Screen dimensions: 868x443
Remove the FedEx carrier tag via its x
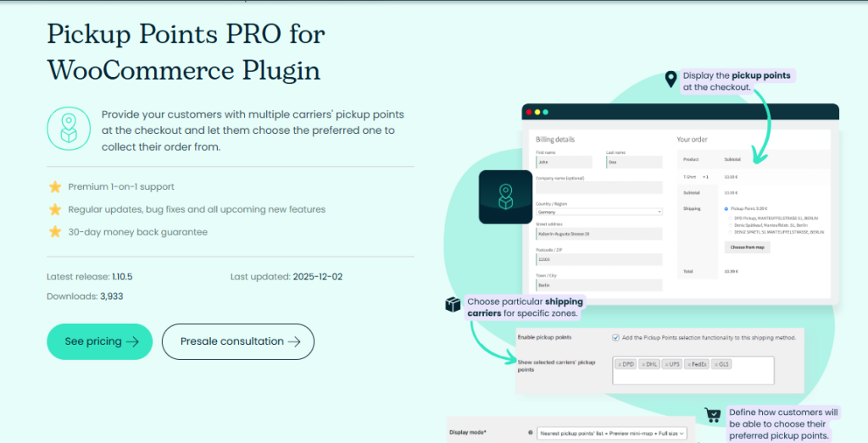point(689,365)
